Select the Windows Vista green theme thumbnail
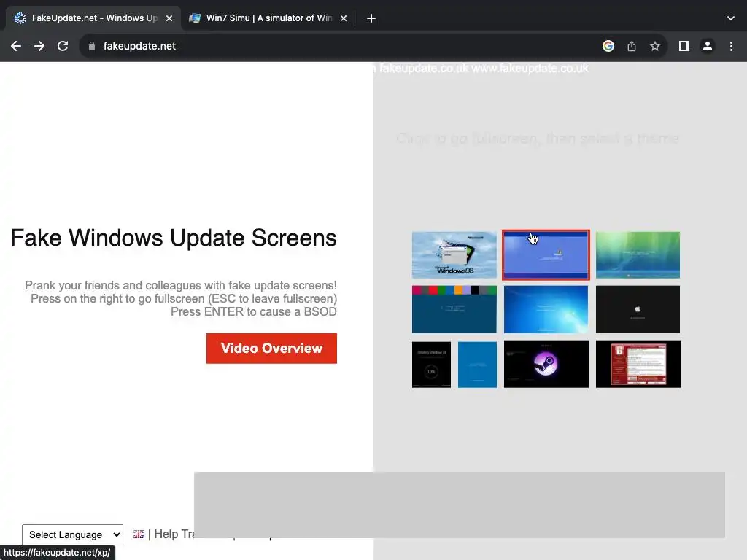Screen dimensions: 747x560 click(x=638, y=254)
